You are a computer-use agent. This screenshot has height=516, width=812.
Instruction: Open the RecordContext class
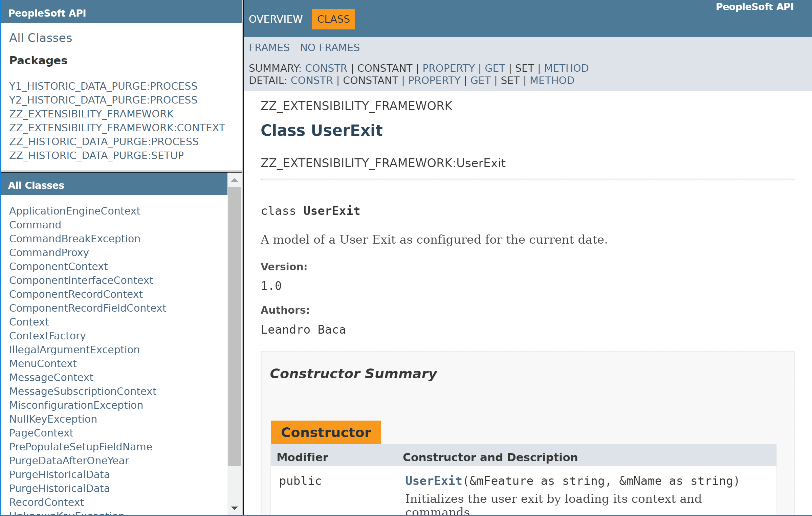coord(46,502)
